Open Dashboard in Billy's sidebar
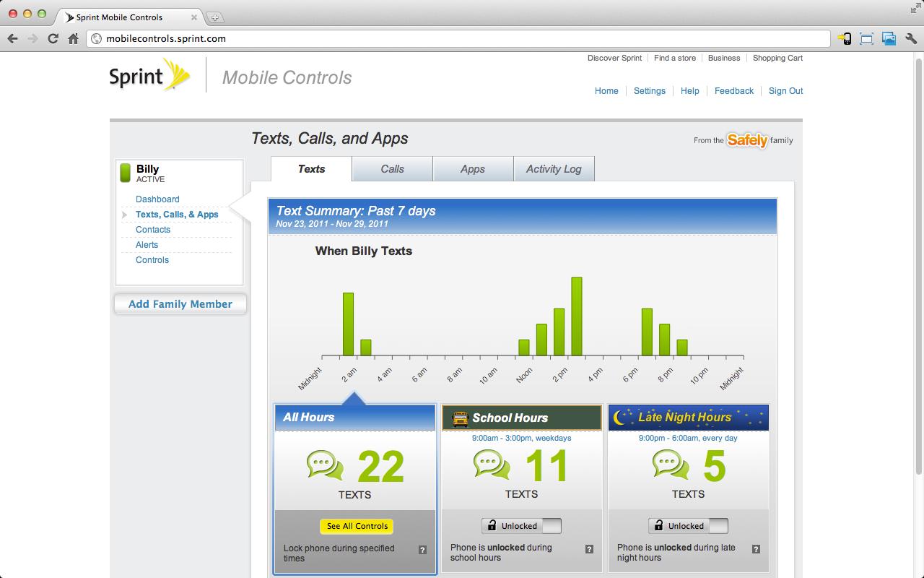Image resolution: width=924 pixels, height=578 pixels. point(157,199)
